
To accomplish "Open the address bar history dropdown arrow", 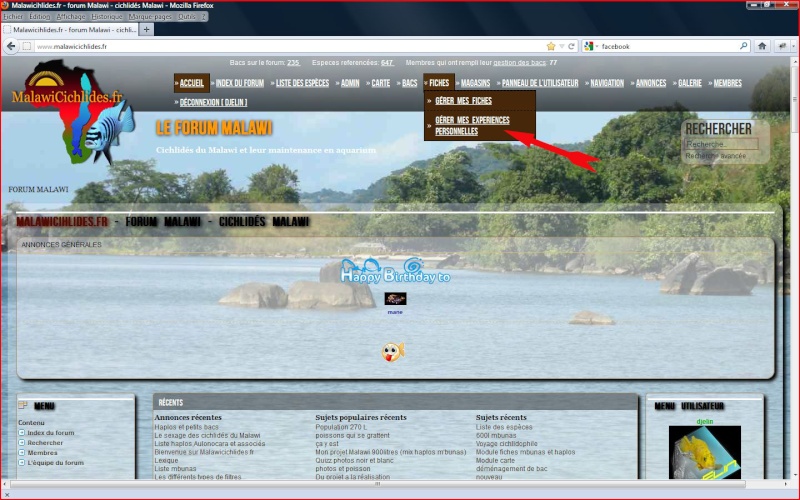I will [562, 46].
